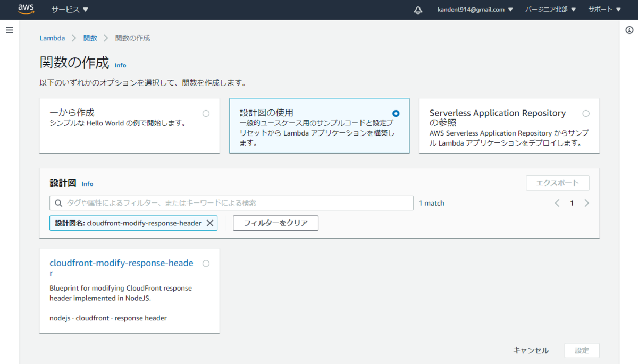Navigate to Lambda breadcrumb link
Screen dimensions: 638x364
coord(52,38)
